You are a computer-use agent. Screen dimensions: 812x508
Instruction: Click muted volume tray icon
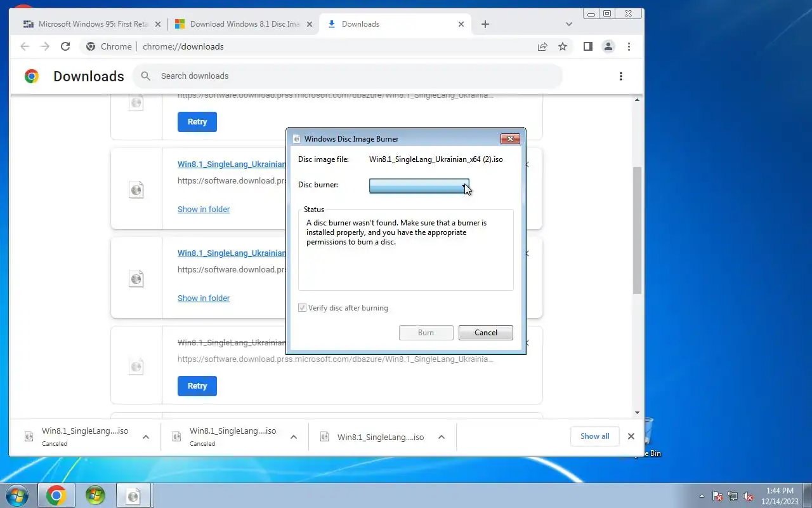pyautogui.click(x=749, y=496)
